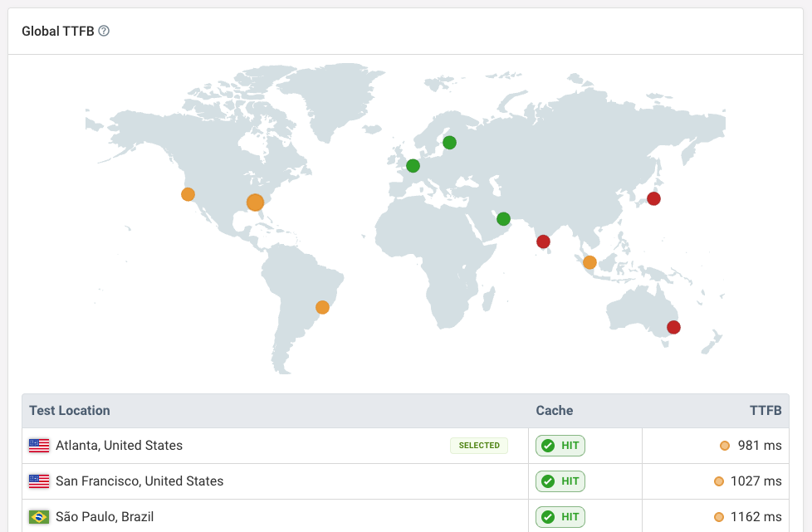Click the SELECTED badge next to Atlanta
The width and height of the screenshot is (812, 532).
click(479, 446)
